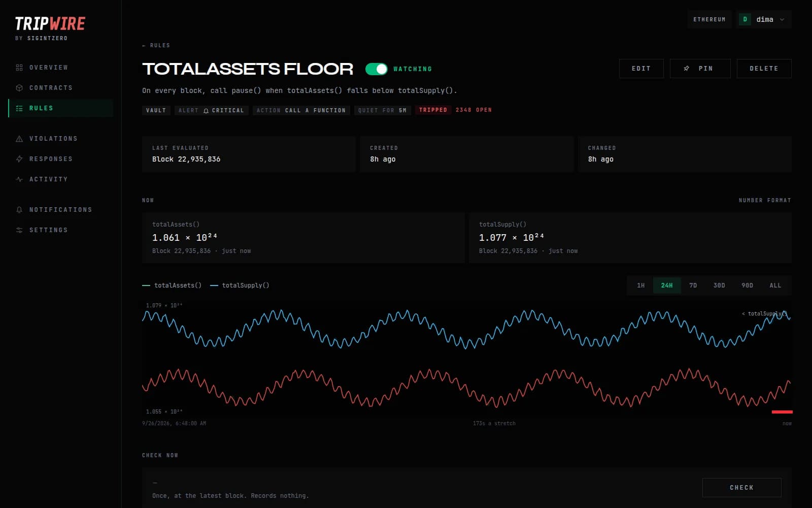Viewport: 812px width, 508px height.
Task: Click the Overview grid icon in sidebar
Action: [x=19, y=68]
